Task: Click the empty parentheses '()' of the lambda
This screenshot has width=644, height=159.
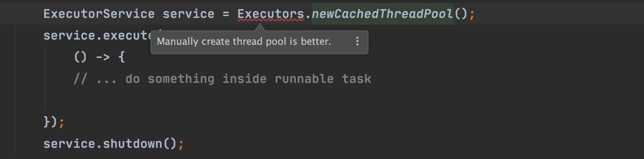Action: pos(80,57)
